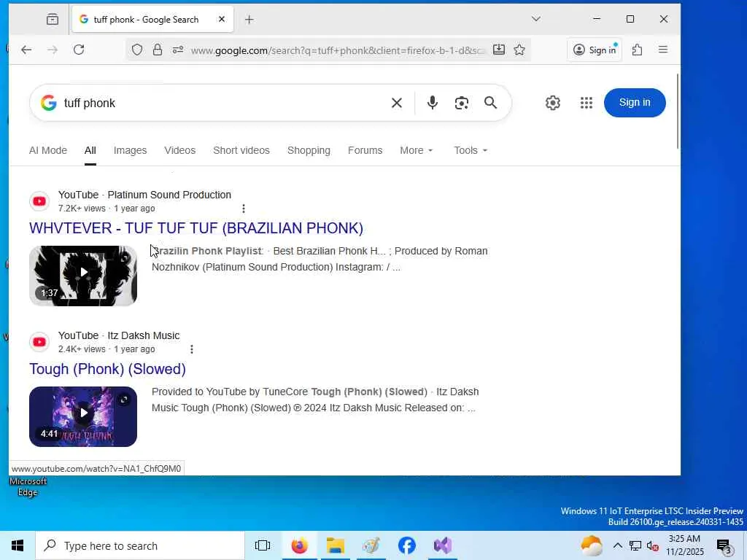
Task: Click the Firefox taskbar icon
Action: click(300, 545)
